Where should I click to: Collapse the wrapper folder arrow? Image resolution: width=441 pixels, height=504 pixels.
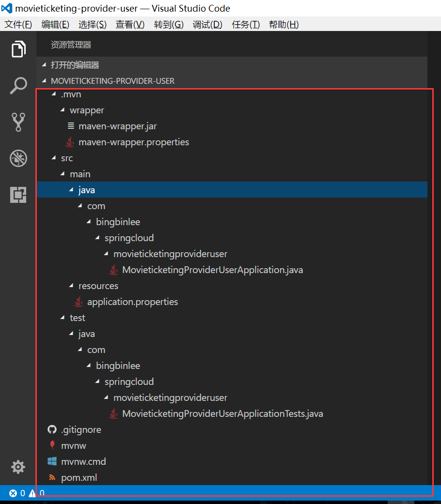point(63,110)
